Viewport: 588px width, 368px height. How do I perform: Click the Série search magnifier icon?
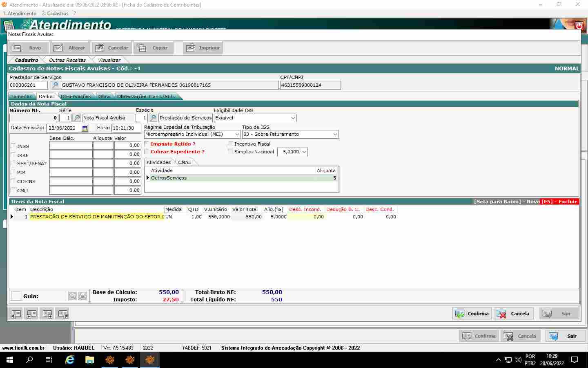76,118
